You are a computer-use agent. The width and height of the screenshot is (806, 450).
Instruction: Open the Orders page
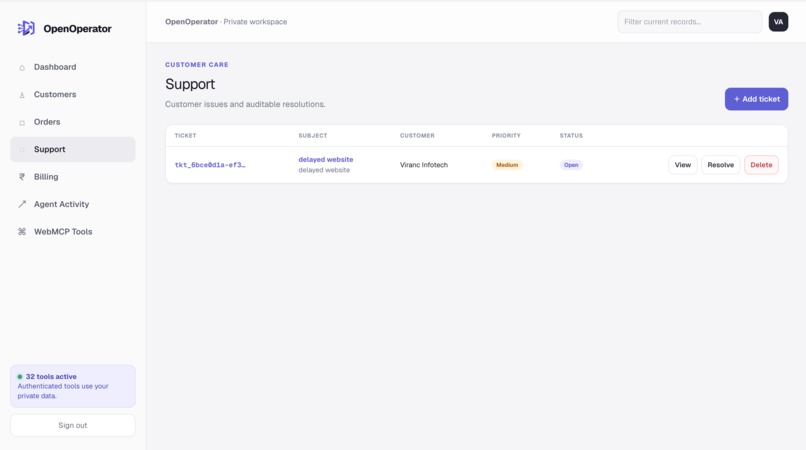(72, 122)
